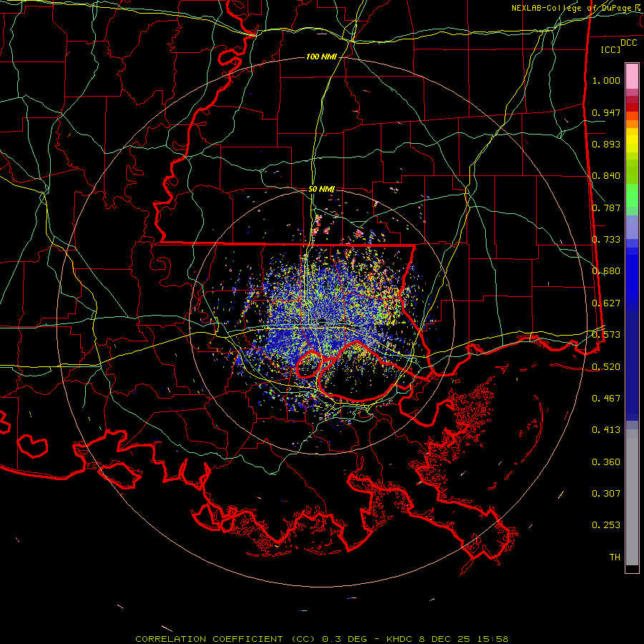Click the TH threshold label on the legend
The image size is (644, 644).
[x=615, y=557]
